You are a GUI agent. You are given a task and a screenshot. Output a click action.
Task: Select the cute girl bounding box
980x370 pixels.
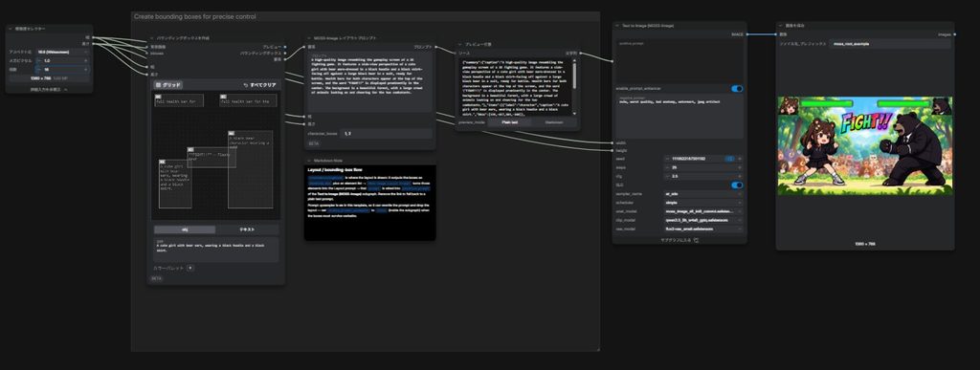click(175, 184)
